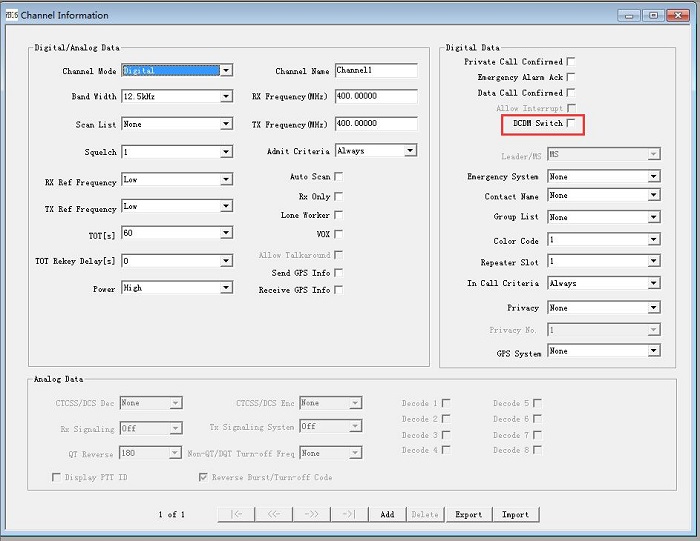Go to the first channel record
Viewport: 700px width, 541px height.
coord(237,514)
